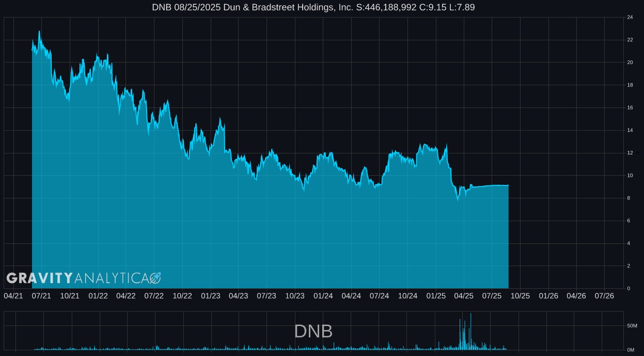Viewport: 644px width, 356px height.
Task: Click the S:446,188,992 value in the title
Action: pyautogui.click(x=386, y=7)
